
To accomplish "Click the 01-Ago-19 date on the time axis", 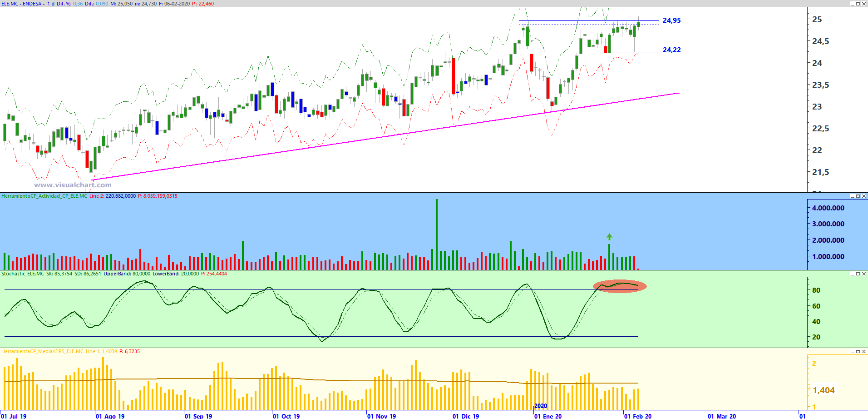I will click(110, 416).
